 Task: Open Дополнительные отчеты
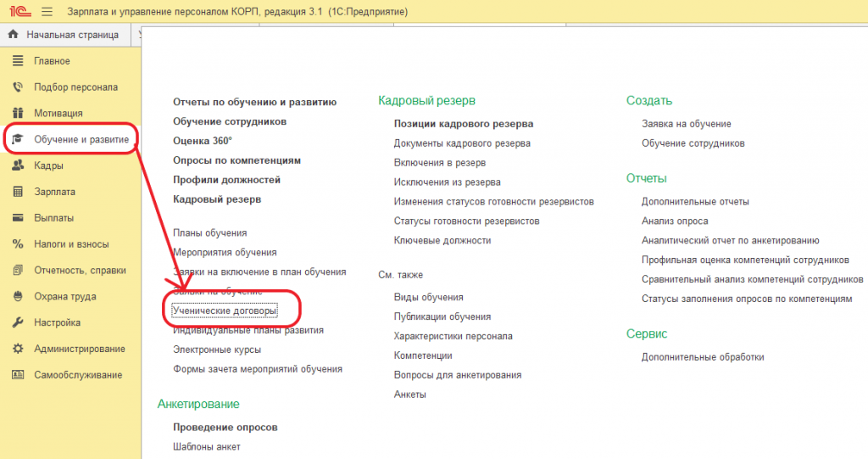(x=695, y=202)
